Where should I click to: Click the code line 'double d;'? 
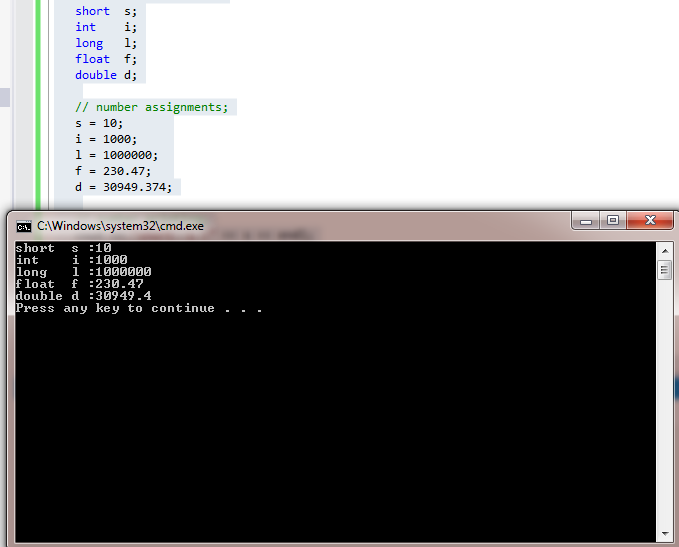[106, 75]
